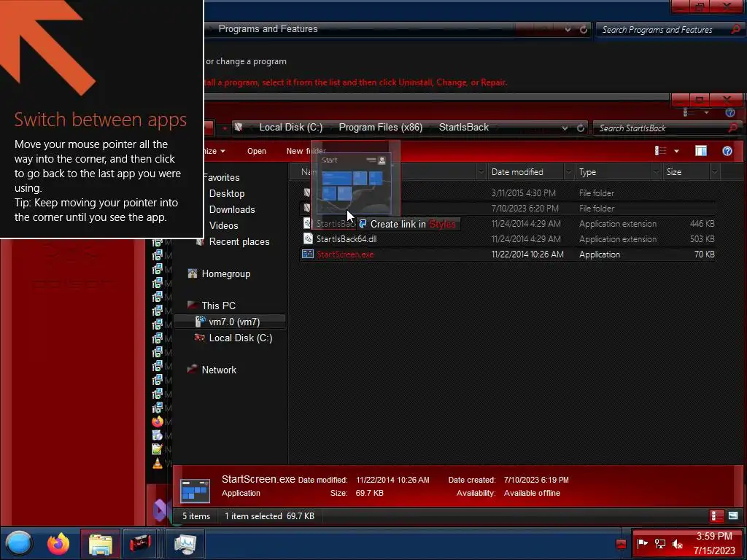Open view options dropdown arrow in toolbar

(676, 152)
